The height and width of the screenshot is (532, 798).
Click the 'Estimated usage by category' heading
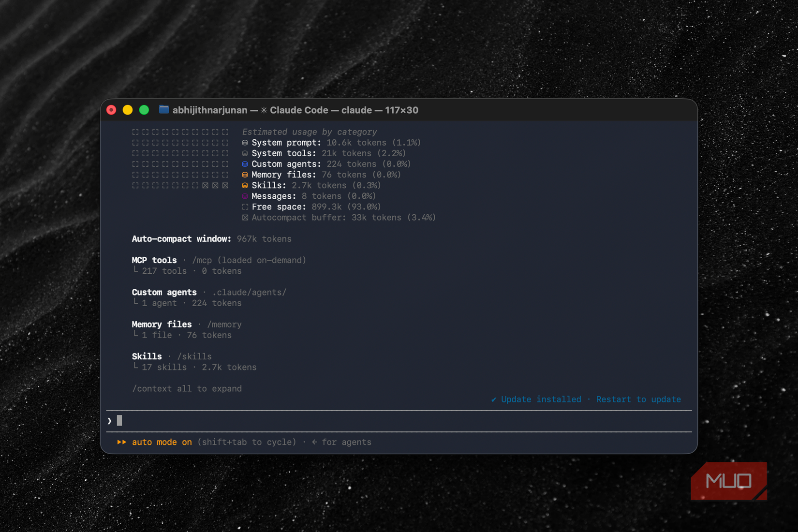[x=310, y=132]
